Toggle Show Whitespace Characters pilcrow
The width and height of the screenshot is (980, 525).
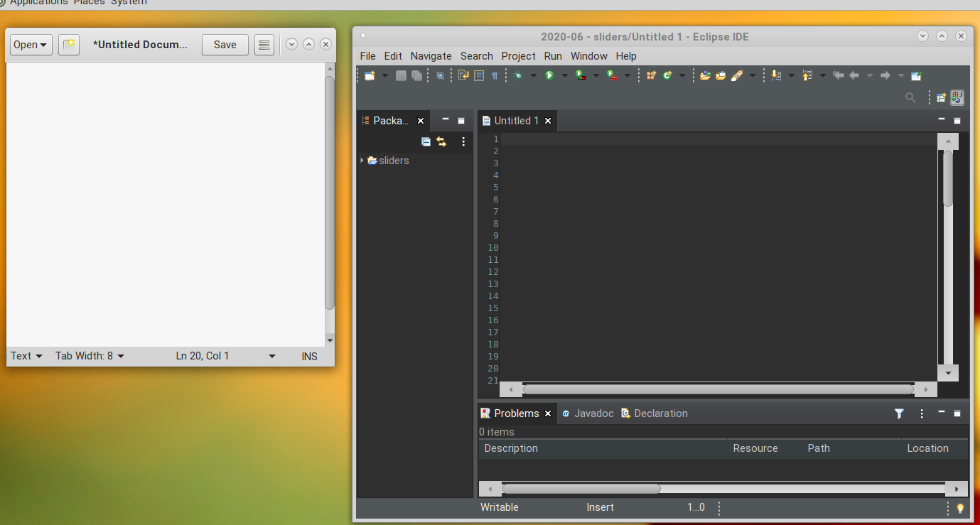pyautogui.click(x=495, y=75)
